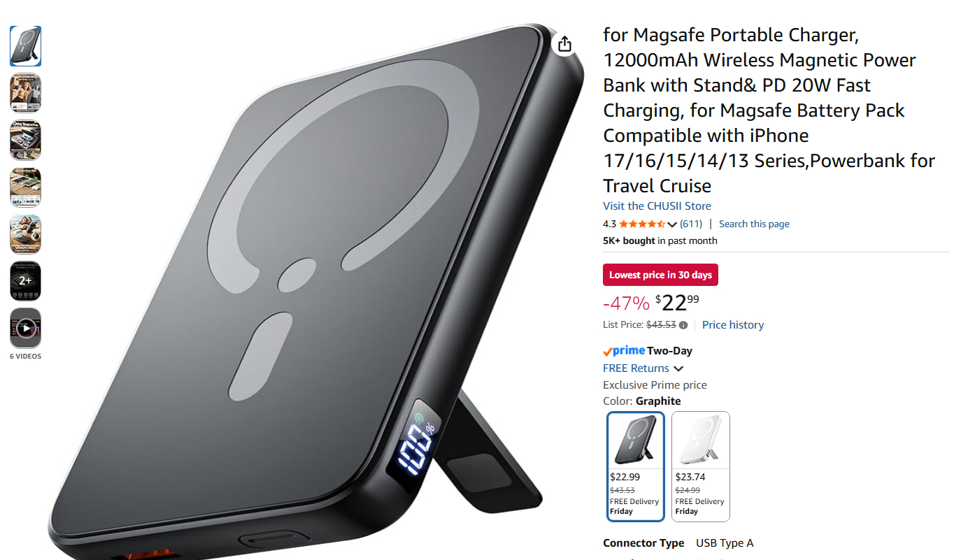Play the product videos thumbnail
The width and height of the screenshot is (961, 560).
click(x=25, y=328)
